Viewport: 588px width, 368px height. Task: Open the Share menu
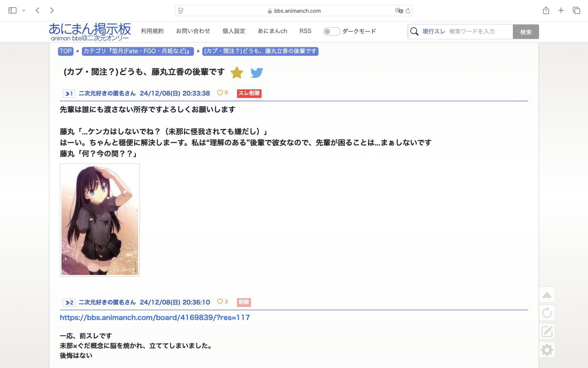pos(546,11)
